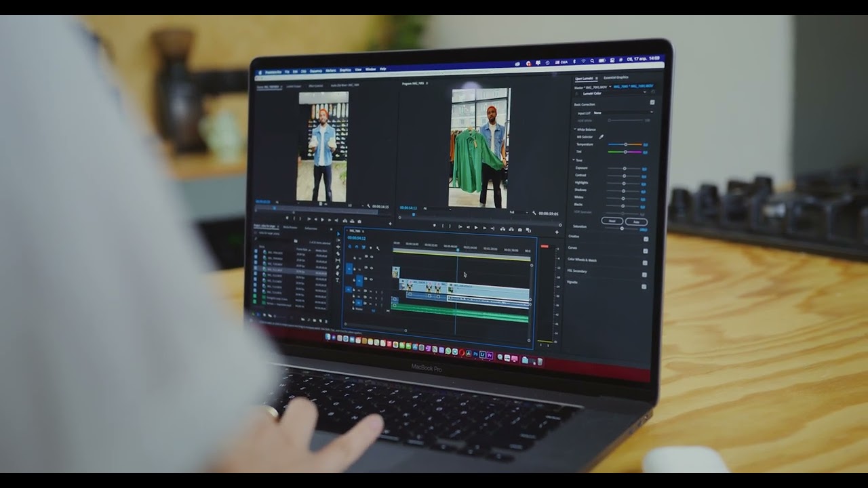The height and width of the screenshot is (488, 868).
Task: Click Export Frame camera in Program monitor
Action: click(520, 230)
